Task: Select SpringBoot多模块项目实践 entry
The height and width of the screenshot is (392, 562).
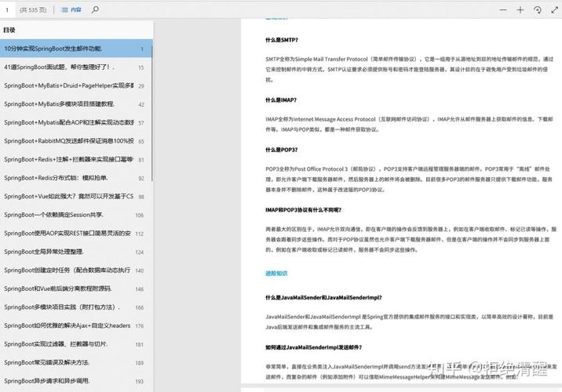Action: (76, 307)
